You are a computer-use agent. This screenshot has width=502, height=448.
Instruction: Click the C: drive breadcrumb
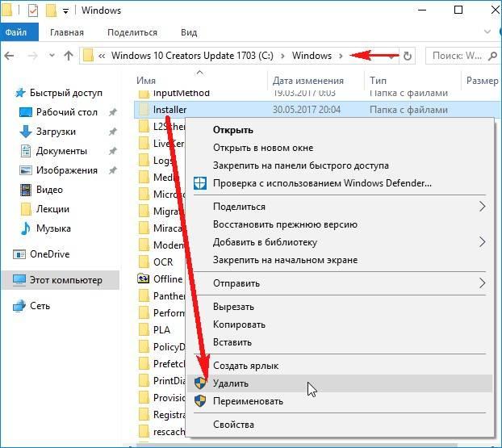point(192,56)
